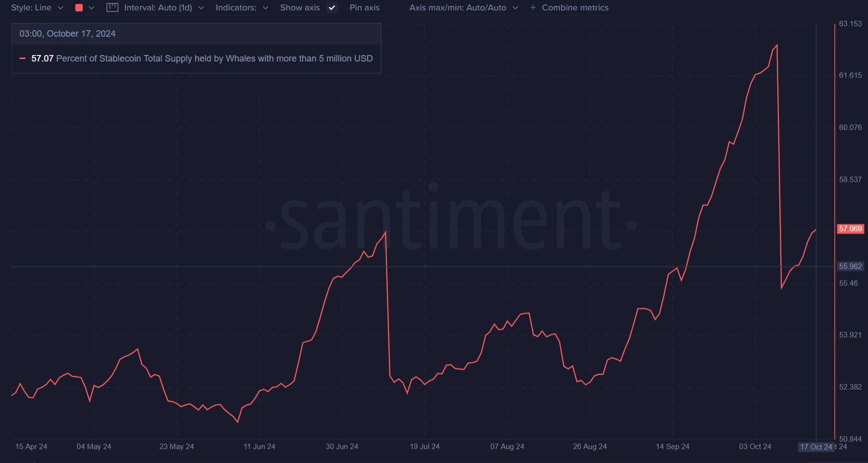Open Axis max/min Auto/Auto settings
The image size is (868, 463).
[463, 8]
